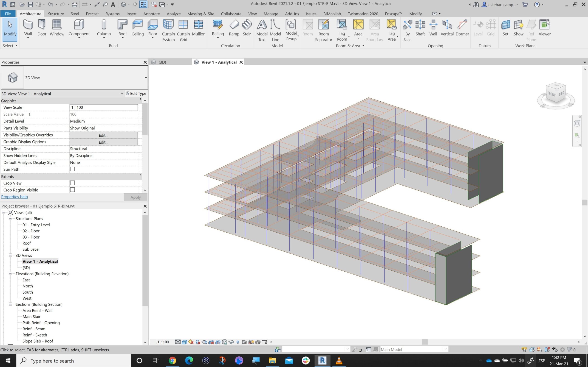The image size is (588, 367).
Task: Open the Properties help link
Action: point(14,197)
